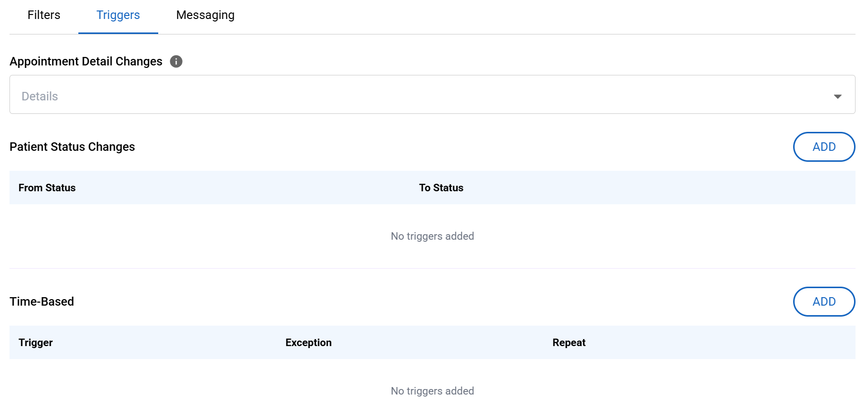Click the Appointment Detail Changes heading
The image size is (868, 413).
[86, 61]
